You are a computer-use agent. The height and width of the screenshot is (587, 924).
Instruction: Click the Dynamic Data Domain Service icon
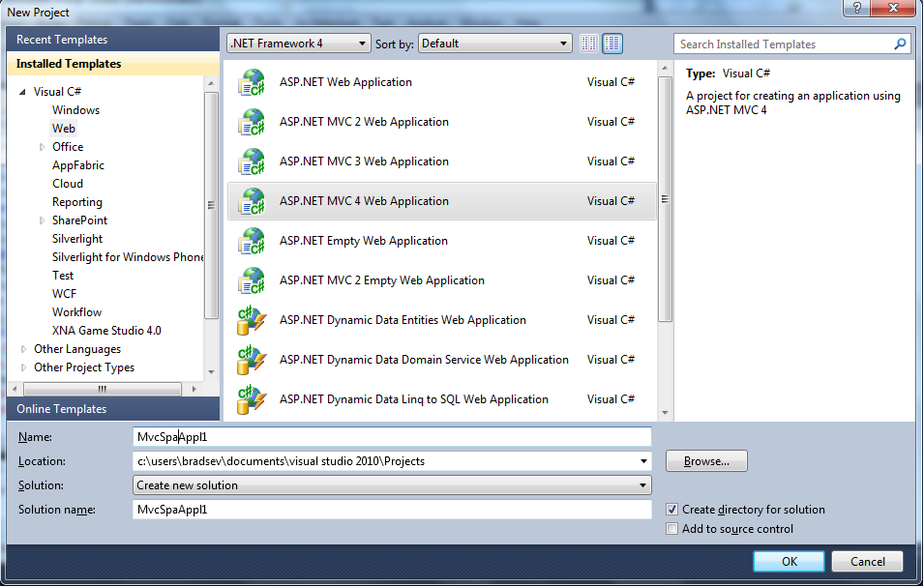coord(252,360)
